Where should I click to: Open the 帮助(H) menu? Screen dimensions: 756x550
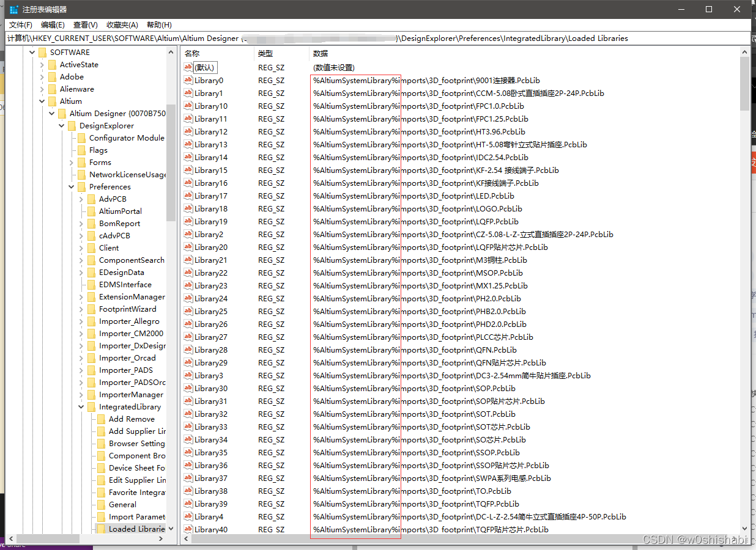point(159,24)
